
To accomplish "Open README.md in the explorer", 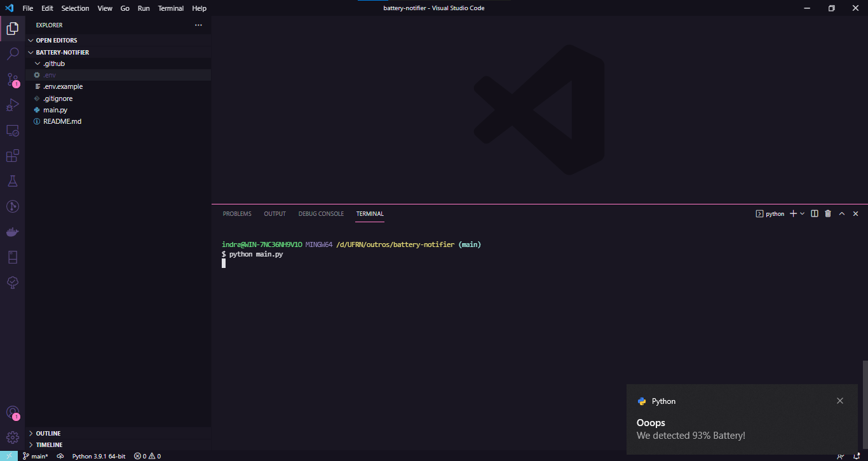I will pos(118,121).
